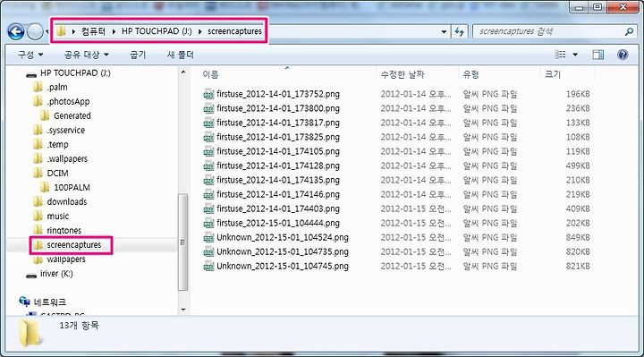Select file firstuse_2012-14-01_174135.png
Viewport: 644px width, 357px height.
pos(278,181)
